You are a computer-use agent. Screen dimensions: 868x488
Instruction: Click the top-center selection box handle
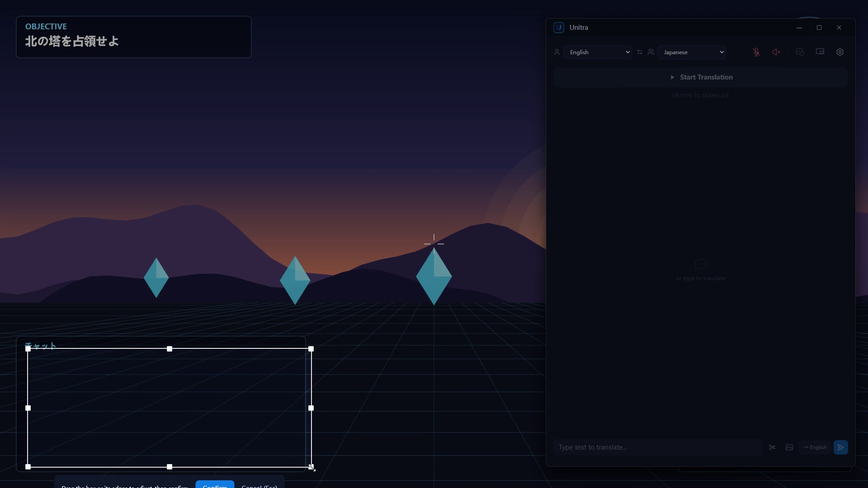pos(170,349)
